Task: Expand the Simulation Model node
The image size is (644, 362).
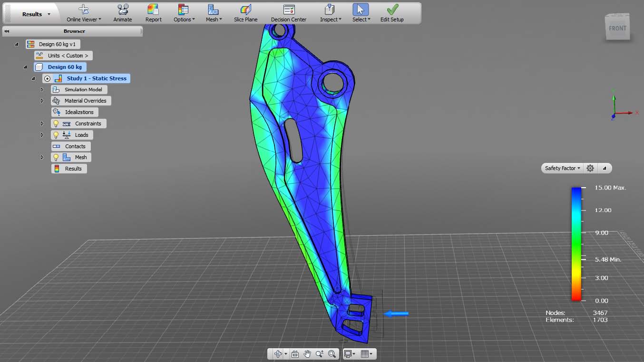Action: 42,89
